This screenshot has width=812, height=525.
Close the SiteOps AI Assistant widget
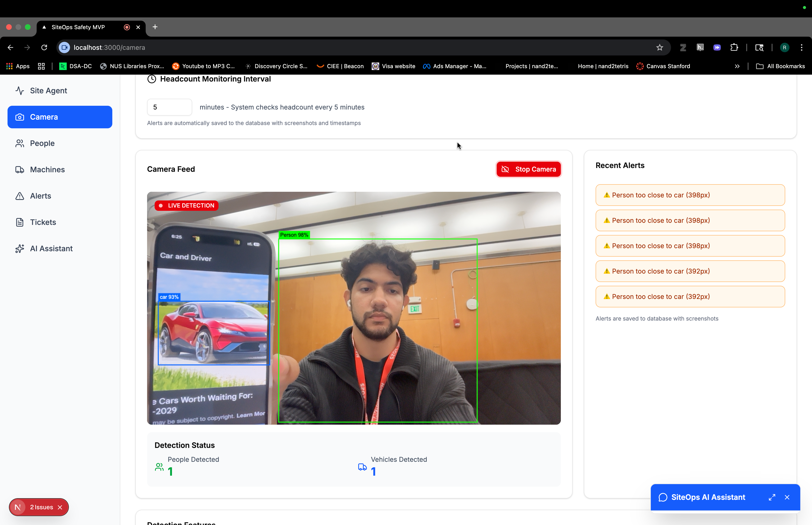pyautogui.click(x=787, y=497)
